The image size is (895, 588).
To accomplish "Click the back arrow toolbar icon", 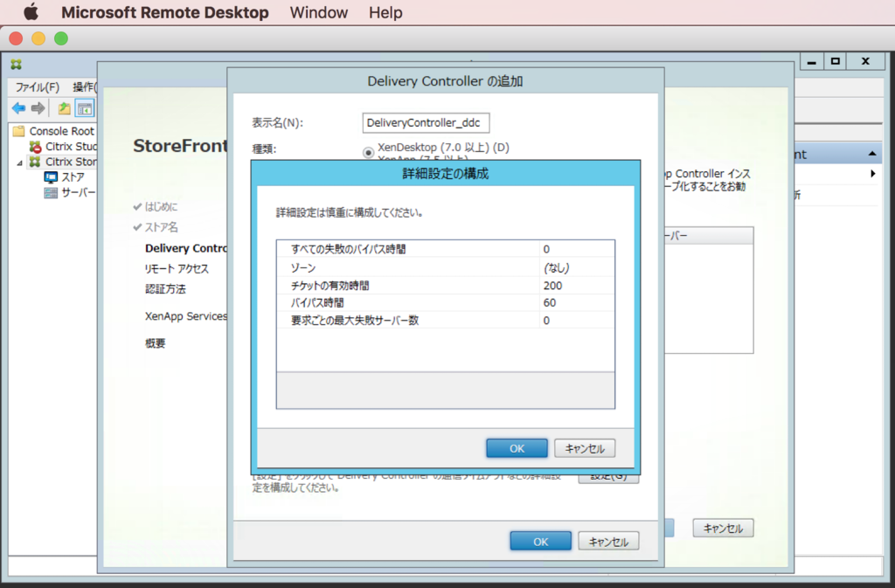I will (x=19, y=107).
